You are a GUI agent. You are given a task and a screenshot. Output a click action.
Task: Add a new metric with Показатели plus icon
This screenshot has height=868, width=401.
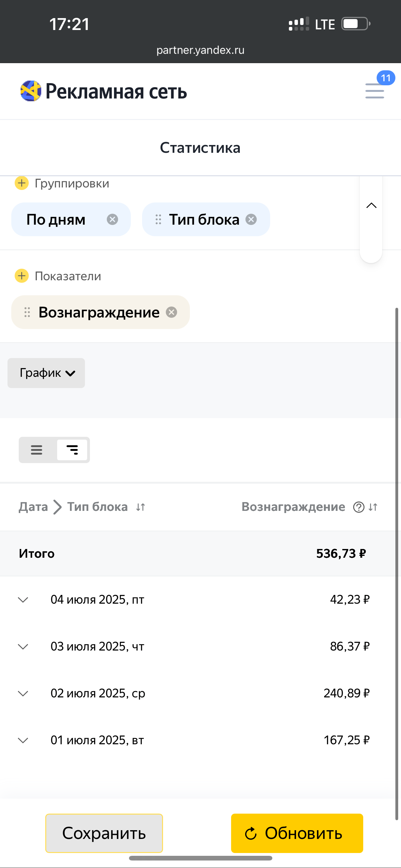(22, 276)
